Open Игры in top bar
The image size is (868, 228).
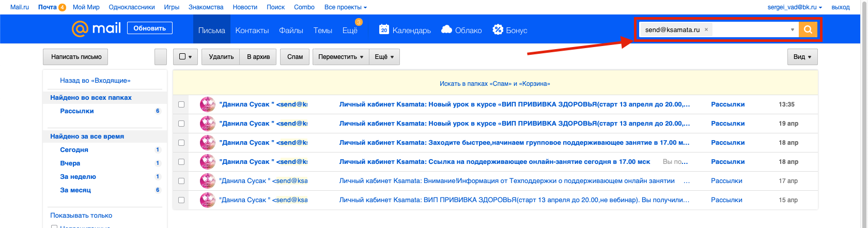[172, 7]
